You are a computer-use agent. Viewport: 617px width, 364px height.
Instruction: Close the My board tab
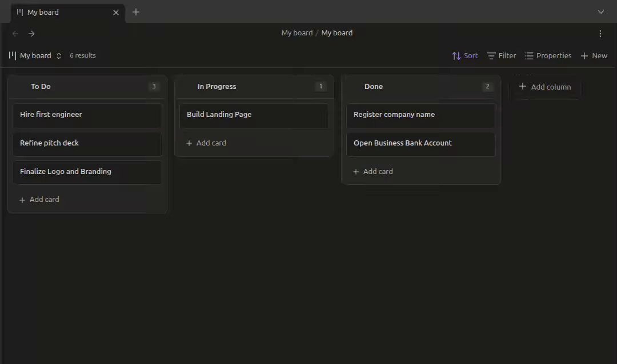point(116,12)
